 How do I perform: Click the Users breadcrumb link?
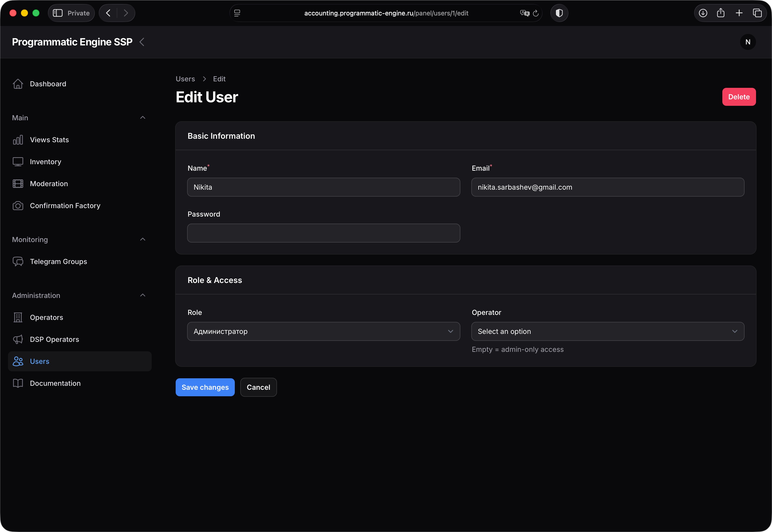pos(185,79)
